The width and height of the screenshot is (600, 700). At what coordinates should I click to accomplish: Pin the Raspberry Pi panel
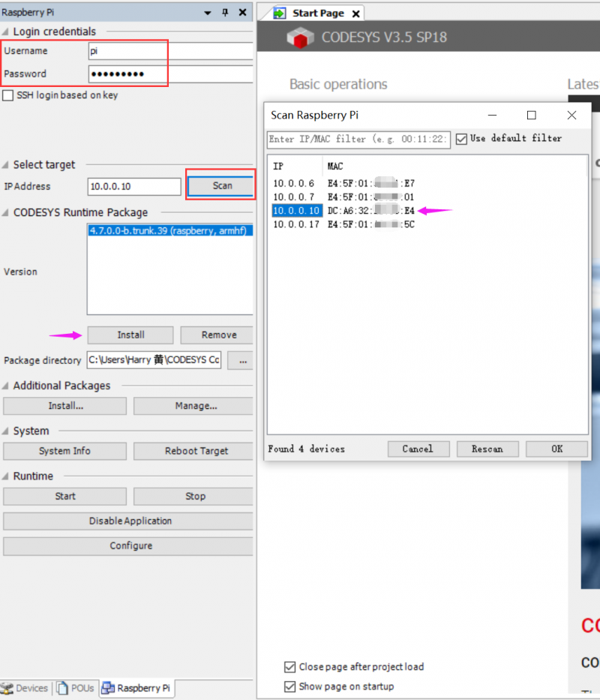(x=225, y=13)
